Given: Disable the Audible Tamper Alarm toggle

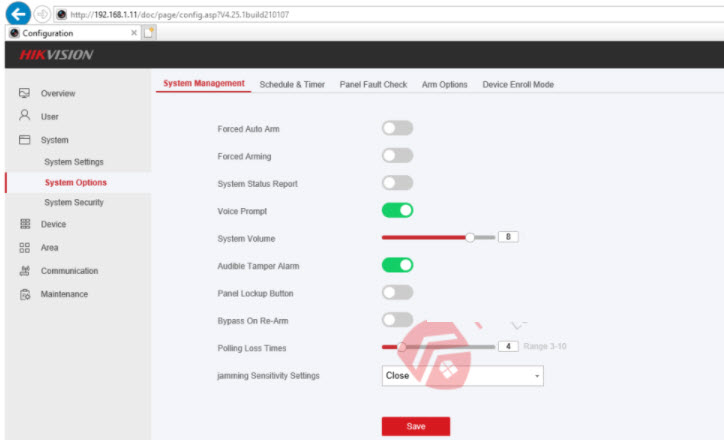Looking at the screenshot, I should tap(397, 265).
